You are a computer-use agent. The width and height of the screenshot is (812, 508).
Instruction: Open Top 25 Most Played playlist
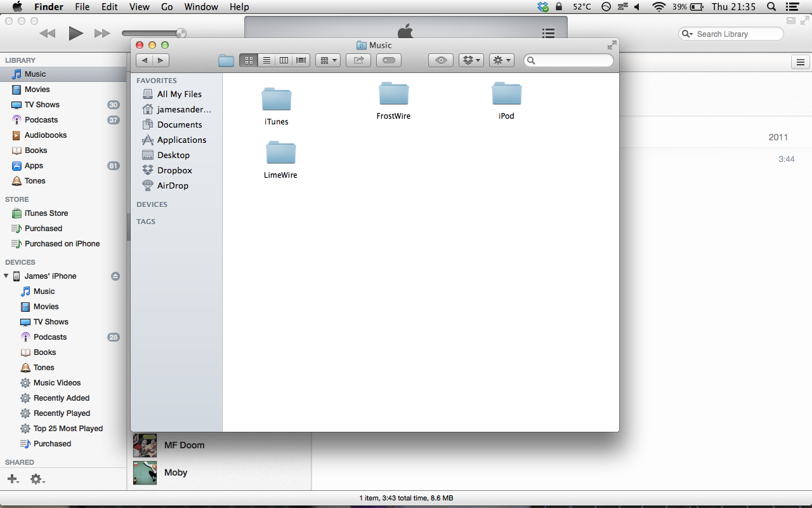pyautogui.click(x=63, y=429)
